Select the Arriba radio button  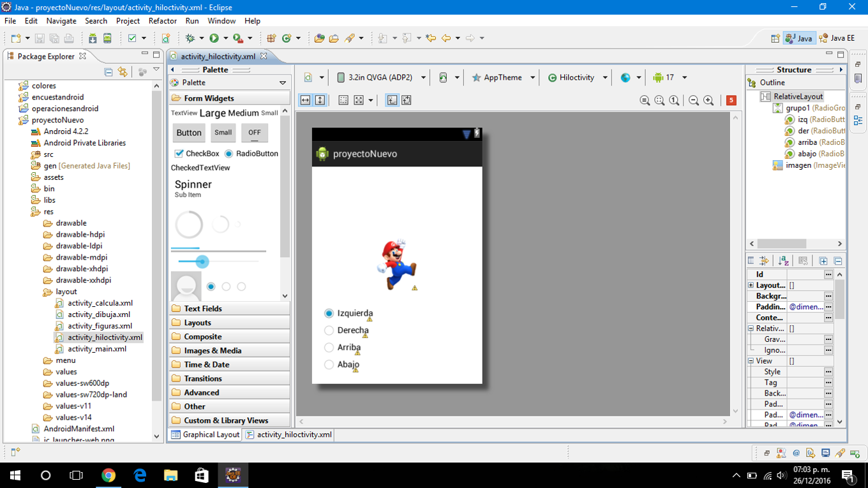(x=329, y=348)
